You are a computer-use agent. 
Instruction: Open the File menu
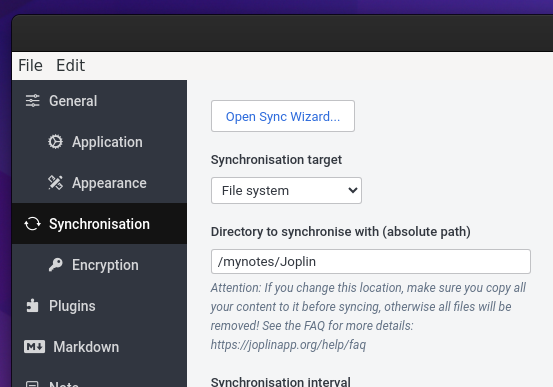(30, 65)
